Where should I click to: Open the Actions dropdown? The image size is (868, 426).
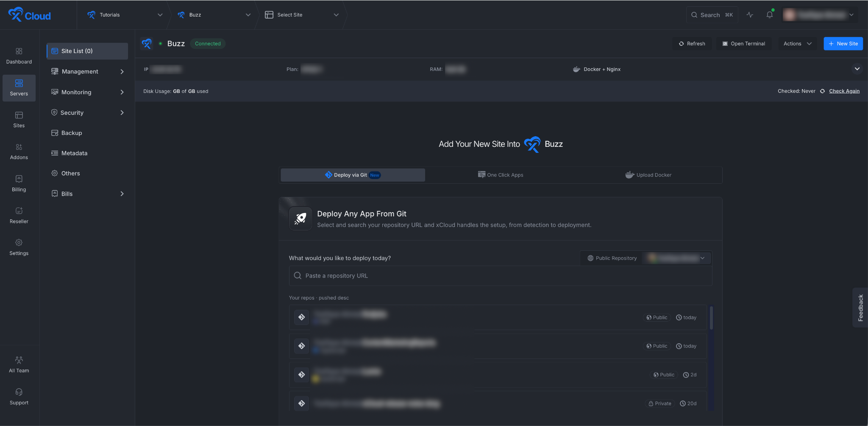[797, 44]
